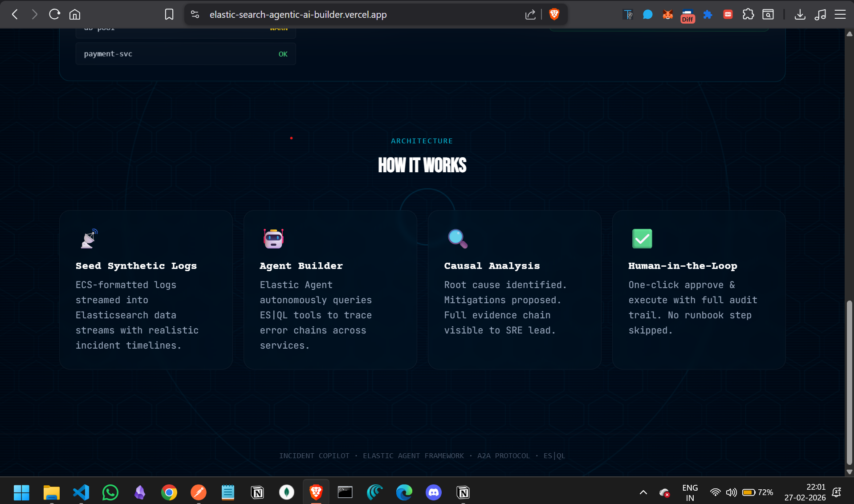The image size is (854, 504).
Task: Open the MetaMask fox extension
Action: click(x=667, y=14)
